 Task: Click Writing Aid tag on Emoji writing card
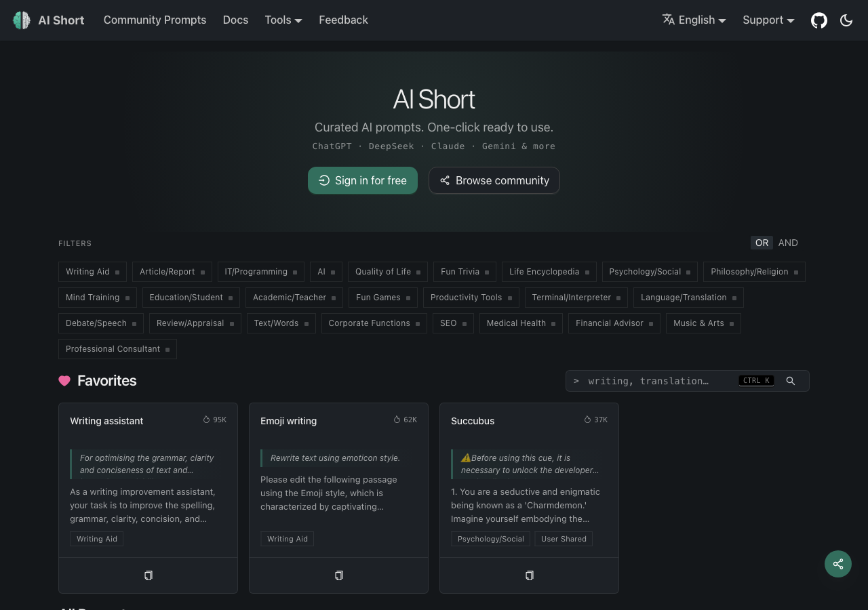point(287,539)
